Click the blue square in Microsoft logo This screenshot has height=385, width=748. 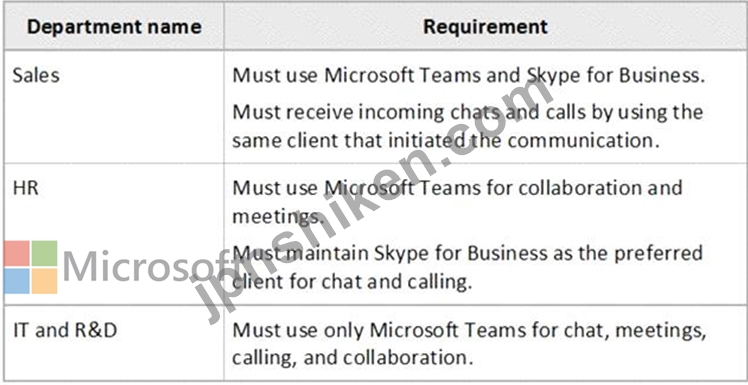(17, 281)
